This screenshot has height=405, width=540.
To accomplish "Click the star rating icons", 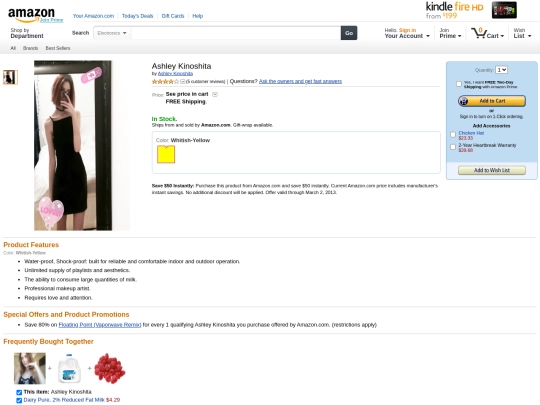I will pos(165,82).
